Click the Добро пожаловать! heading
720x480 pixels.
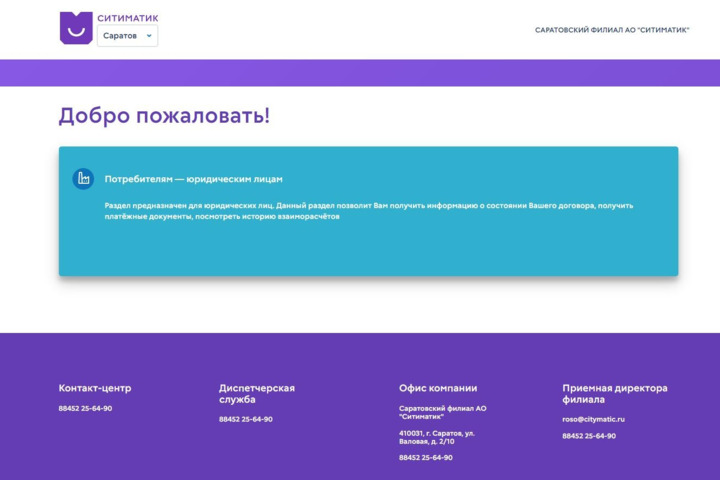[x=164, y=115]
